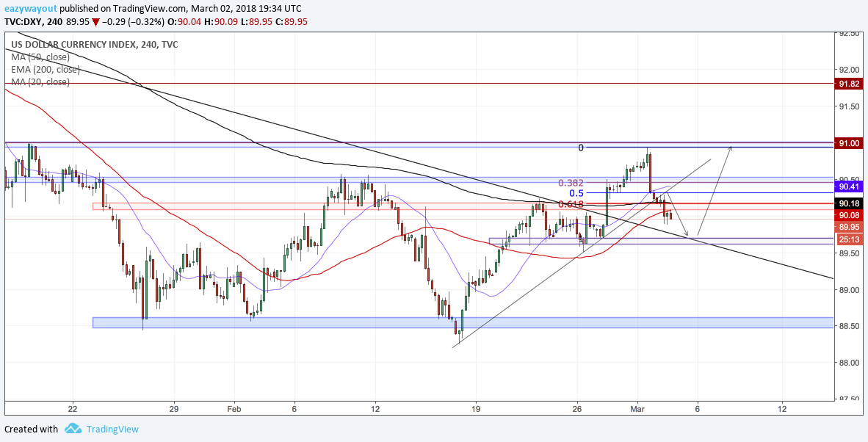
Task: Click the H:90.09 high value
Action: (x=220, y=22)
